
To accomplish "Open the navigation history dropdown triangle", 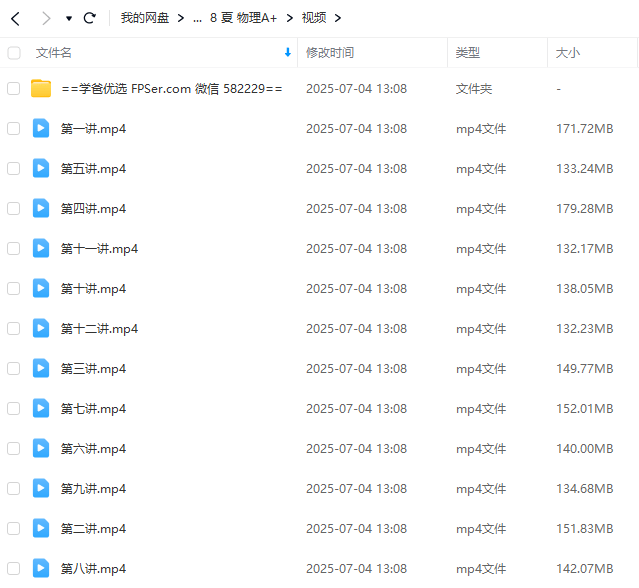I will tap(69, 18).
